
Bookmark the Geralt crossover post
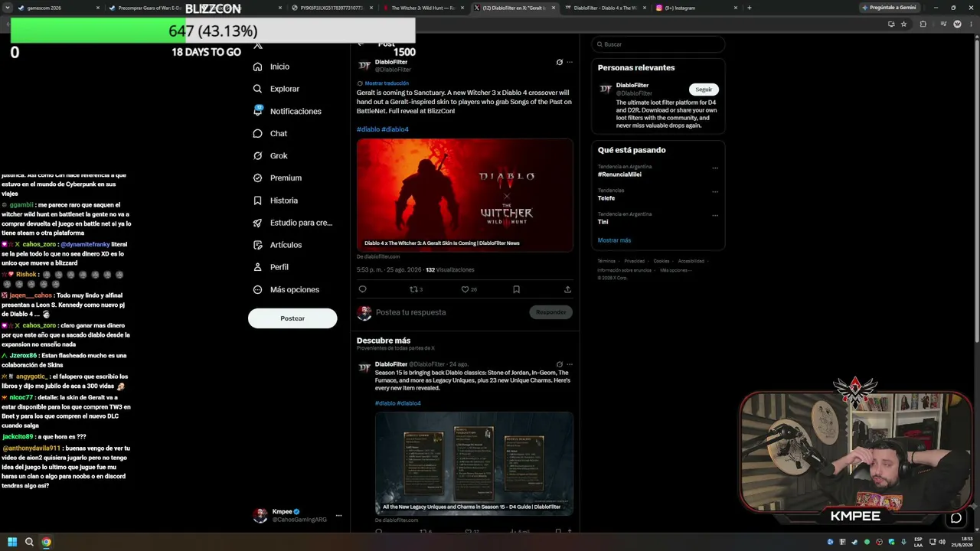pyautogui.click(x=516, y=289)
